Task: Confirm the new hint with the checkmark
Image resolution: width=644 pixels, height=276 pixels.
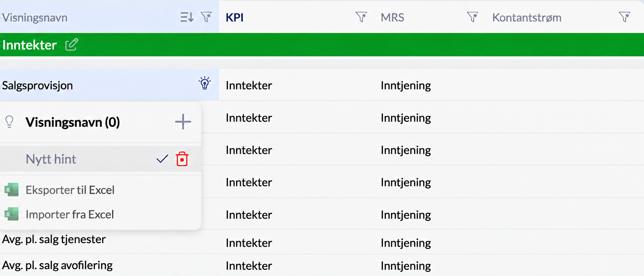Action: pyautogui.click(x=162, y=159)
